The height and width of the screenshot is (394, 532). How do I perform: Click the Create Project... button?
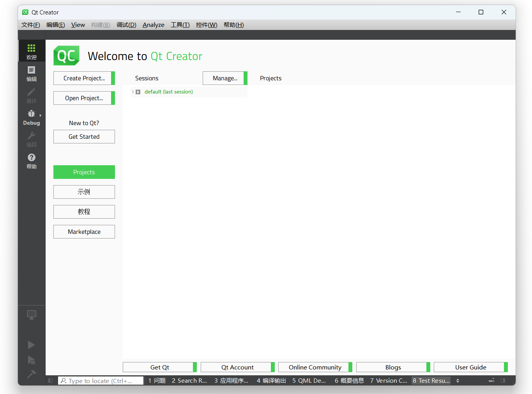pos(84,78)
